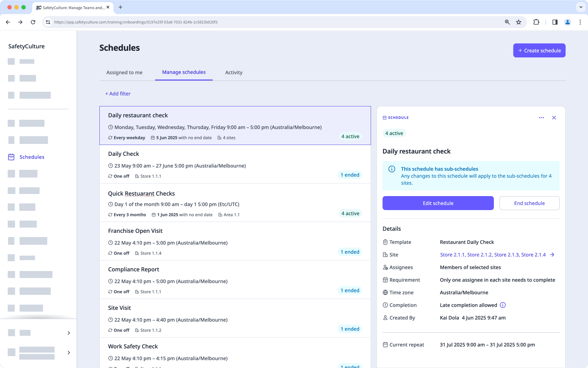
Task: Switch to the Assigned to me tab
Action: (124, 72)
